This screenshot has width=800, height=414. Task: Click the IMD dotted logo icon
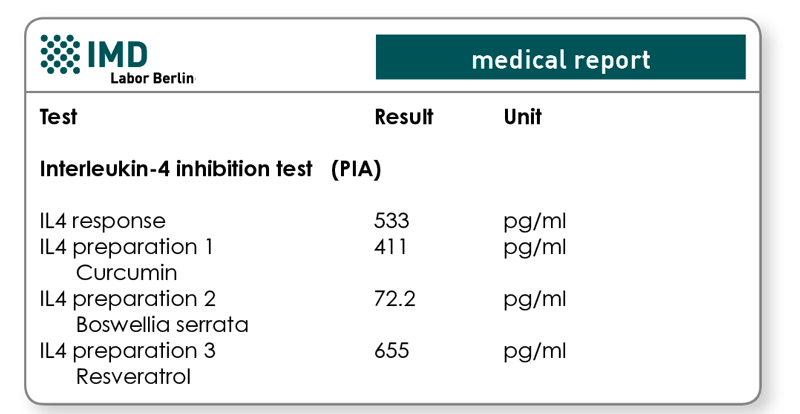[60, 54]
